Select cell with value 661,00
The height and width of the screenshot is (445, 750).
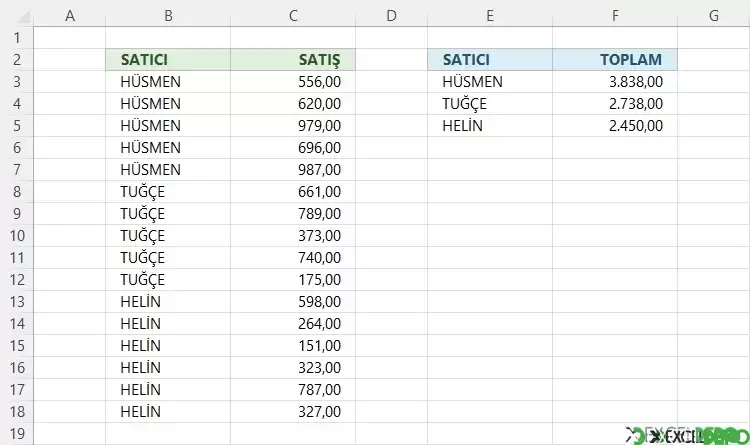tap(293, 192)
